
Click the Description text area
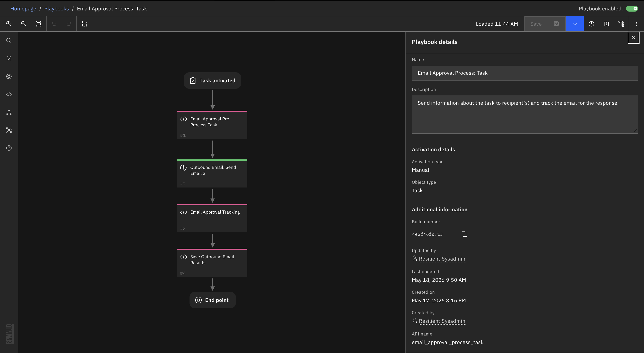525,114
